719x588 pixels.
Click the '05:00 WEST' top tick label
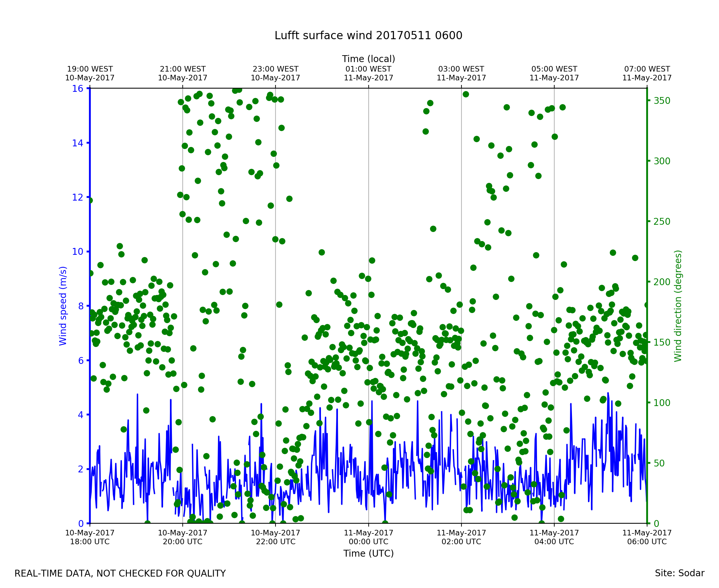(x=554, y=69)
